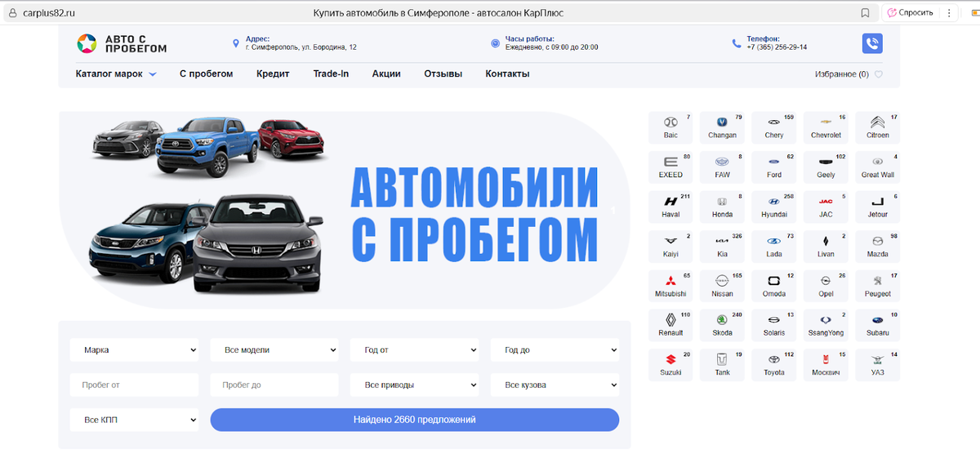Image resolution: width=980 pixels, height=463 pixels.
Task: Open the Subaru brand tile
Action: point(877,325)
